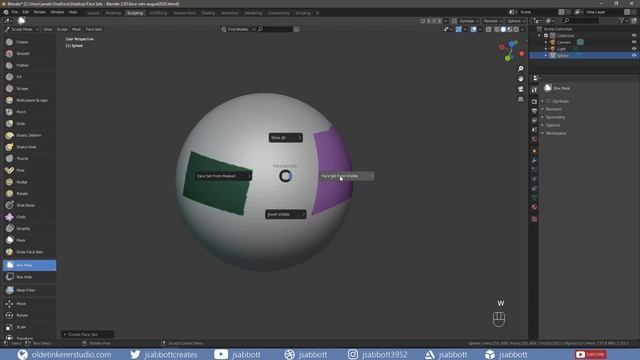Select the Flatten sculpt brush
Screen dimensions: 640x360
tap(29, 65)
